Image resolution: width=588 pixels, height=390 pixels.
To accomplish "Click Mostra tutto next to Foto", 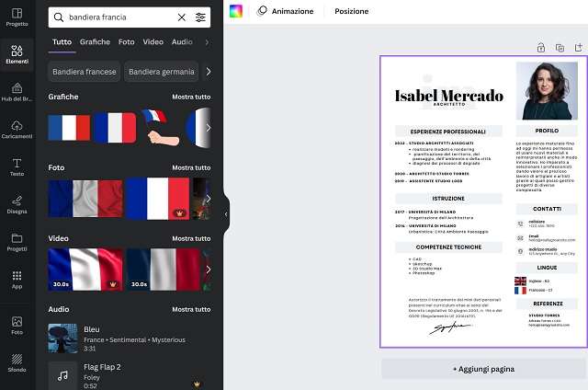I will [x=191, y=167].
